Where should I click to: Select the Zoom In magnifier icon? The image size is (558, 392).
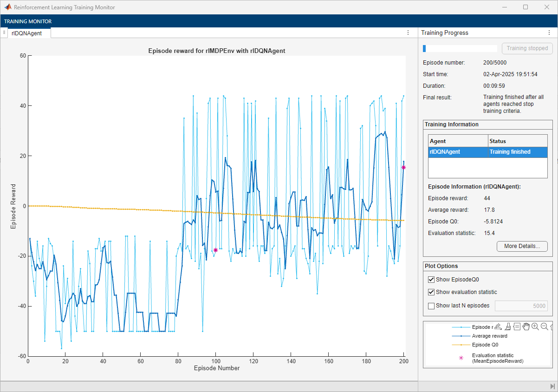[535, 327]
